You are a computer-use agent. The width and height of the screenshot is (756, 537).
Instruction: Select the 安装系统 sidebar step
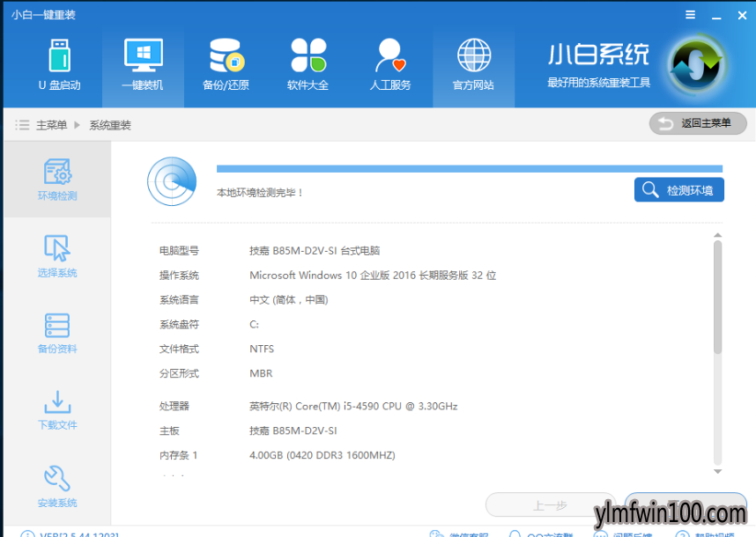57,487
